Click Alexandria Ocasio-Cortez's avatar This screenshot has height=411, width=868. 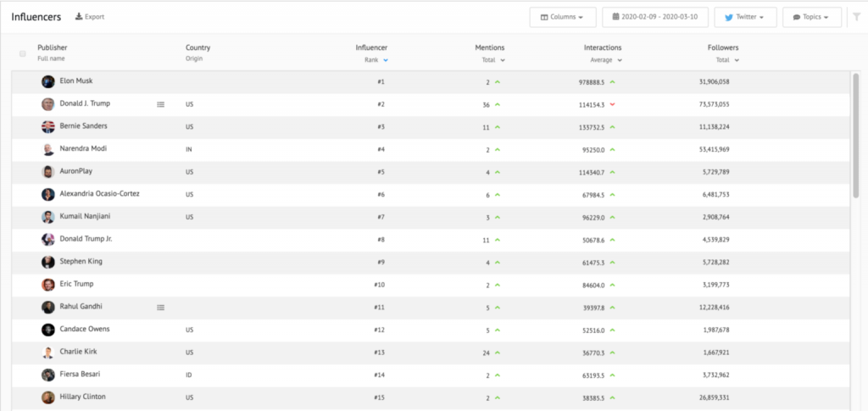(48, 195)
